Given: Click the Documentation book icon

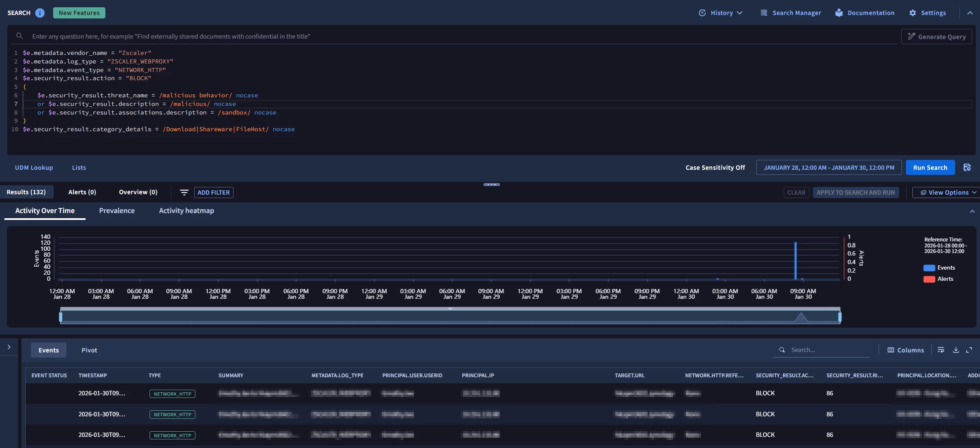Looking at the screenshot, I should point(839,13).
